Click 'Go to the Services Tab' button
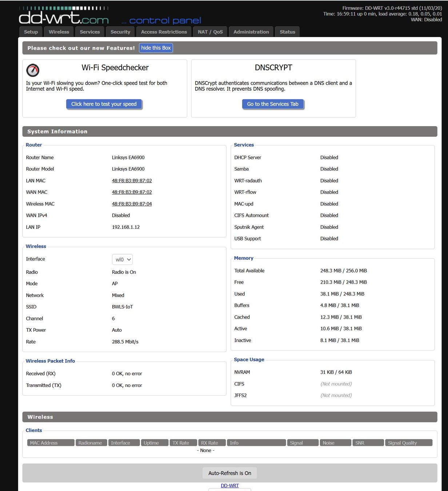This screenshot has width=448, height=491. (273, 104)
